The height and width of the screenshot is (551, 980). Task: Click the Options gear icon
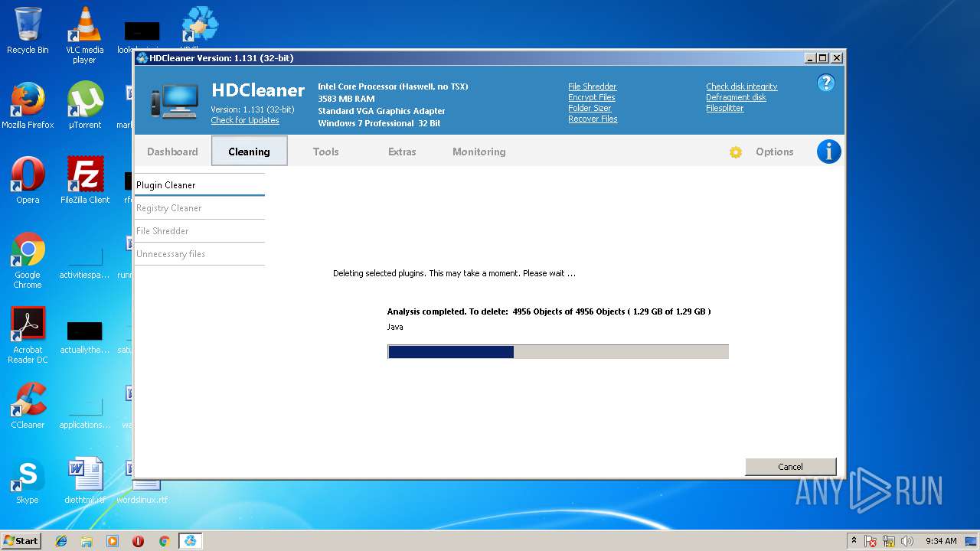[736, 152]
